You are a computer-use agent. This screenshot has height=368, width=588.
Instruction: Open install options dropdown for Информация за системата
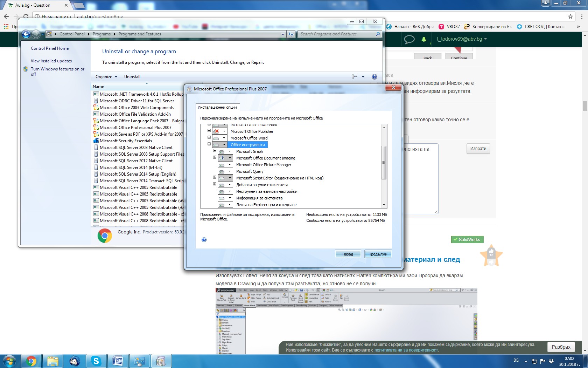coord(230,198)
